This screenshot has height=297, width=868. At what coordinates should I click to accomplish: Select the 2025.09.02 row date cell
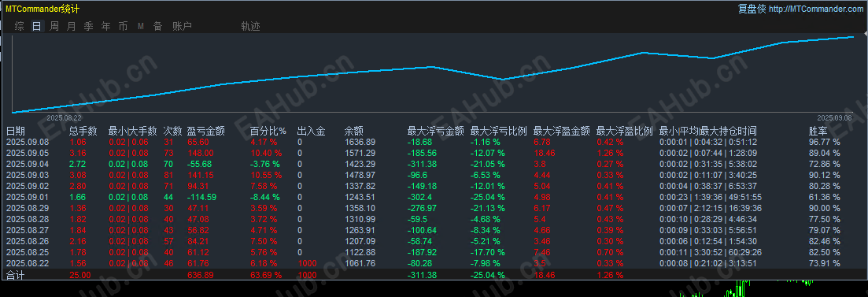click(28, 186)
